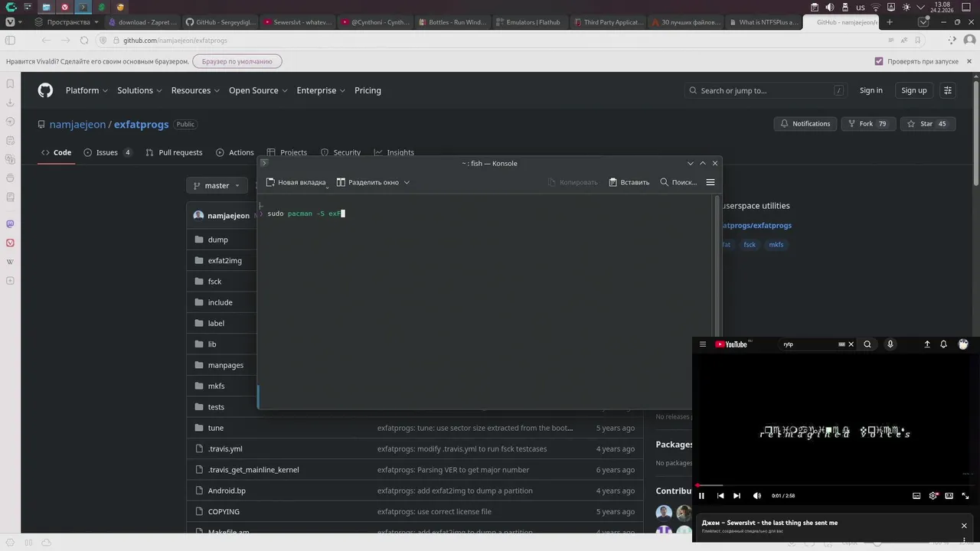Skip to next YouTube video

pyautogui.click(x=737, y=496)
